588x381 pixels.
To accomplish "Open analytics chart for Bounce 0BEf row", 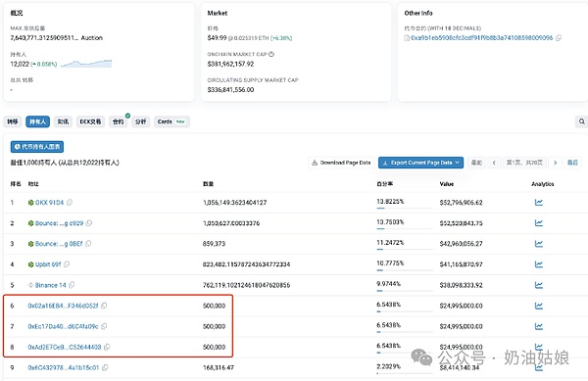I will (538, 244).
